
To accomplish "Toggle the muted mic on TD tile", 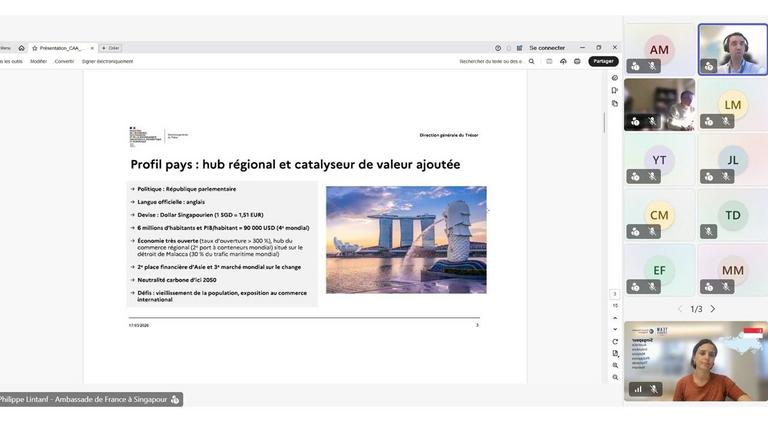I will (x=709, y=231).
